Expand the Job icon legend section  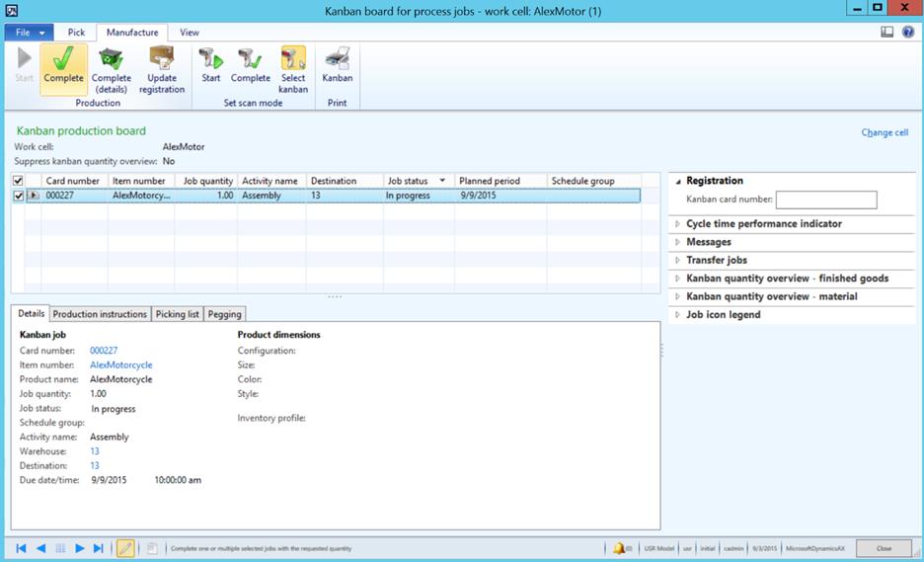pyautogui.click(x=677, y=315)
